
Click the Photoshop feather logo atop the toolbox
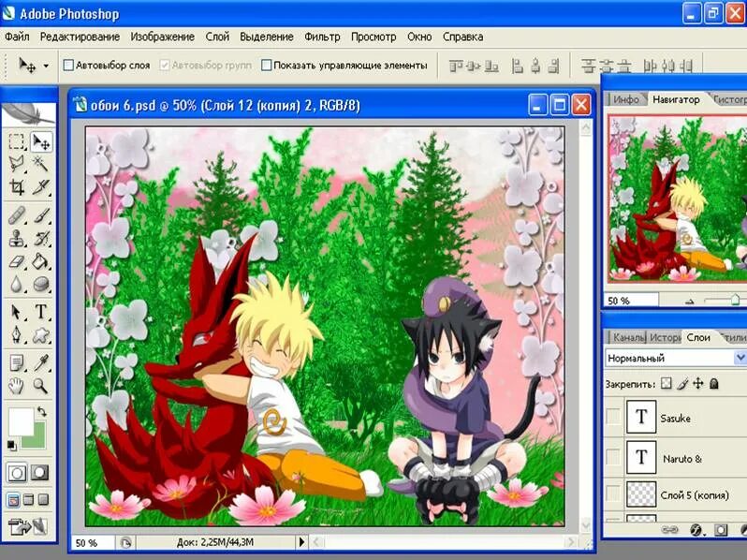click(28, 113)
